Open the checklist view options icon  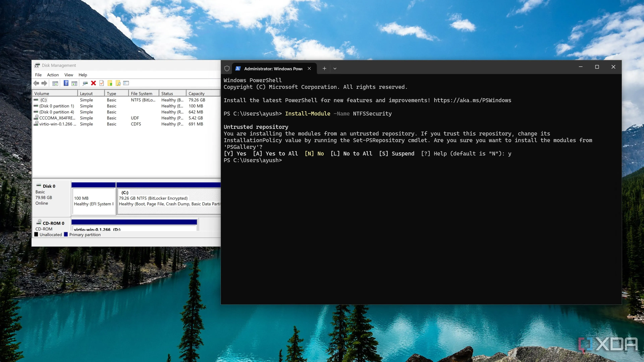pyautogui.click(x=126, y=83)
